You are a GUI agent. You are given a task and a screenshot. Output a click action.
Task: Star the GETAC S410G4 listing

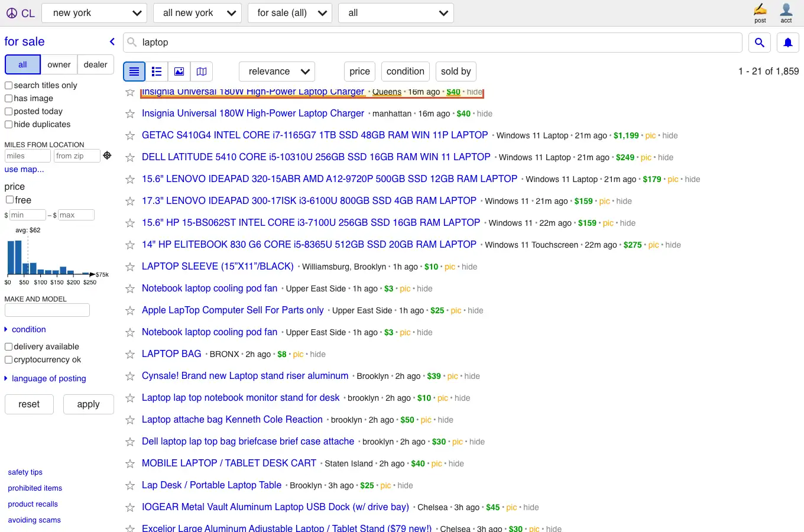pyautogui.click(x=130, y=135)
